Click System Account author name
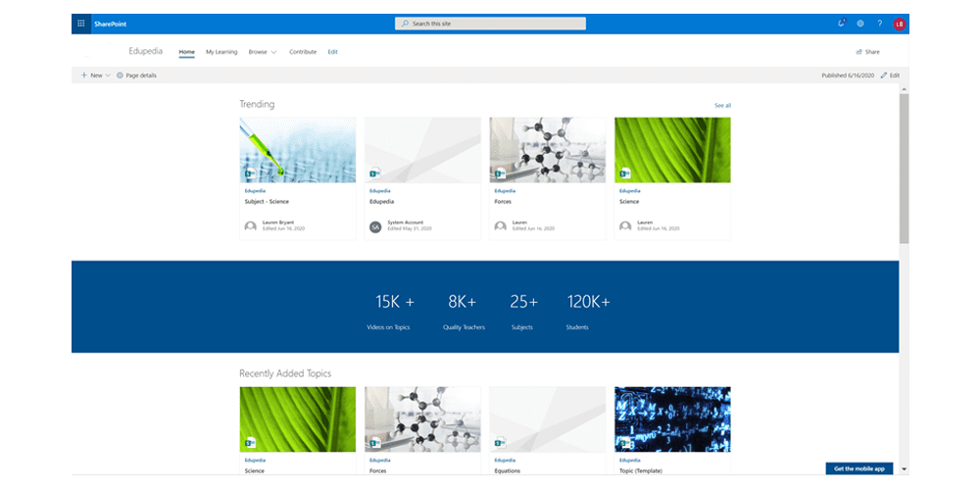Viewport: 980px width, 490px height. [406, 222]
